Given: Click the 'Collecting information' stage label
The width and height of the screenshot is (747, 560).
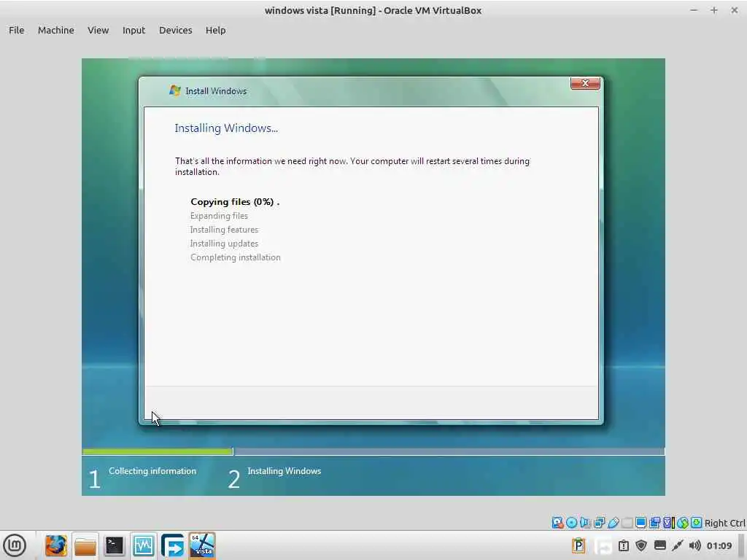Looking at the screenshot, I should point(152,471).
